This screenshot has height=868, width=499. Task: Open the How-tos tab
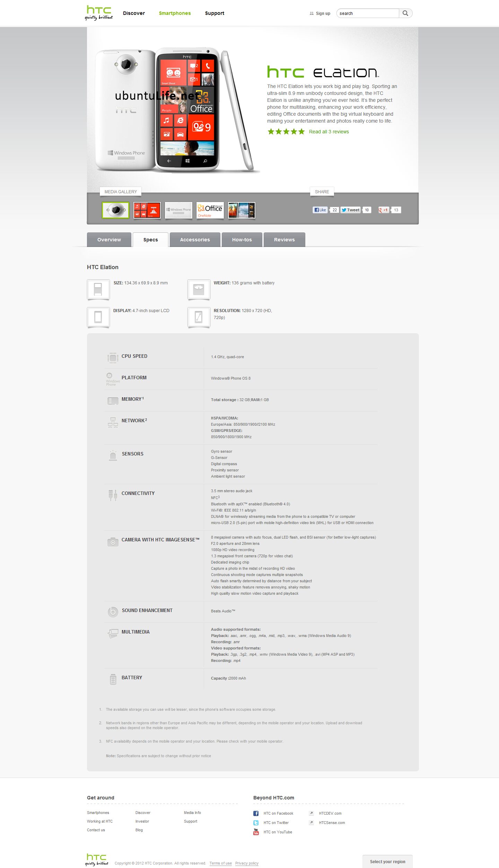[x=242, y=240]
